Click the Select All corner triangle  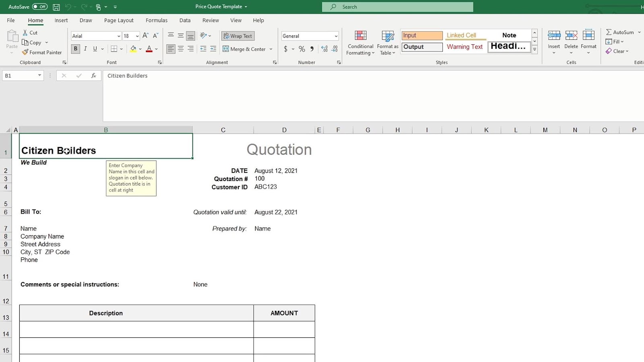(8, 130)
